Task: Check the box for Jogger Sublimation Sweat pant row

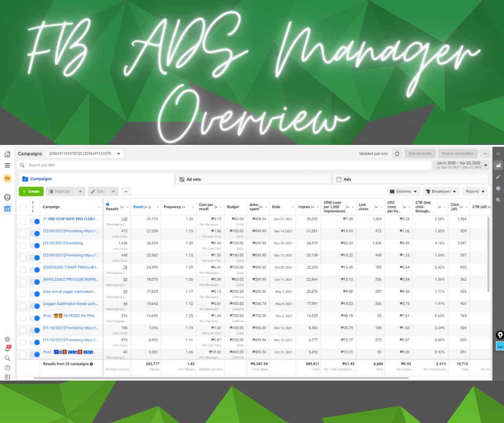Action: coord(23,306)
